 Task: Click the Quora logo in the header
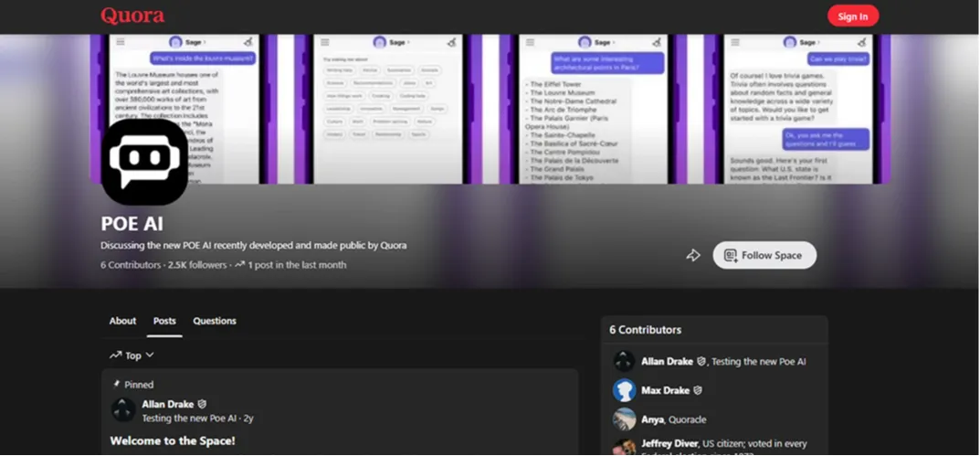click(x=132, y=16)
